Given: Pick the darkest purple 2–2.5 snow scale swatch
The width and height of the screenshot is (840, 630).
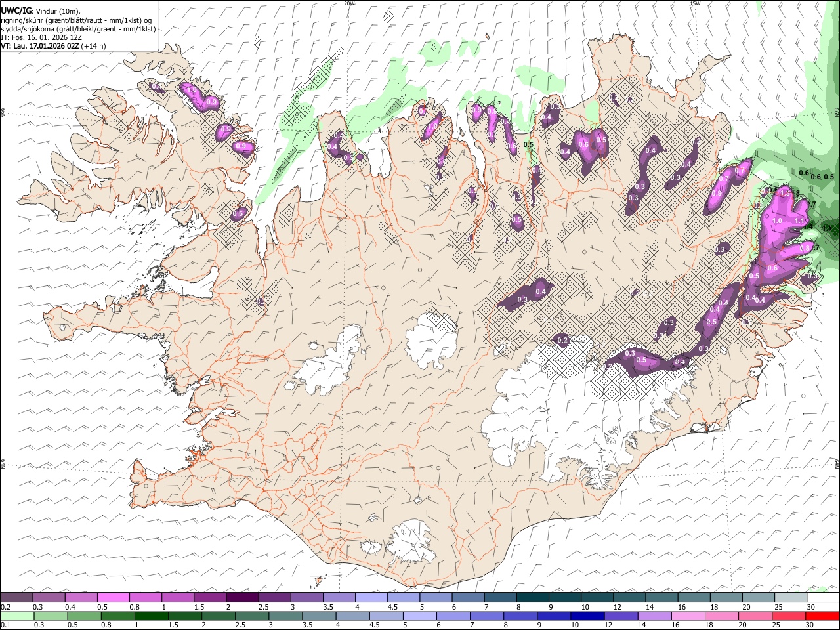Looking at the screenshot, I should click(242, 598).
